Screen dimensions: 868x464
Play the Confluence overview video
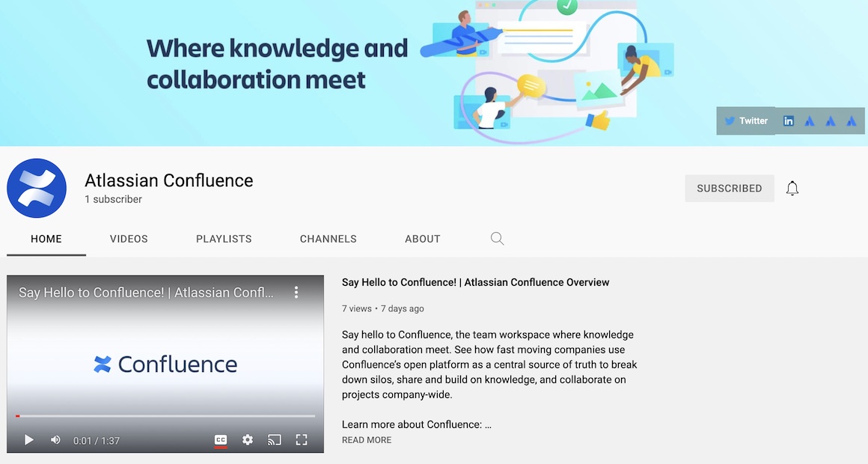28,439
